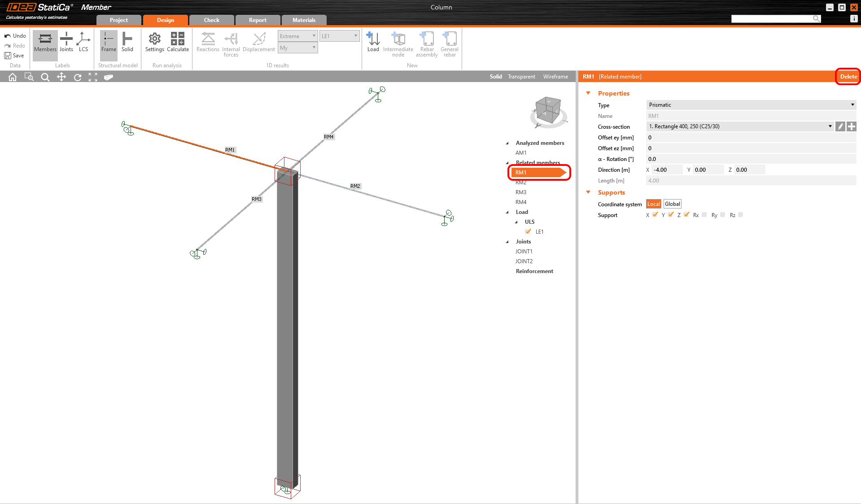Click the Calculate icon in Run analysis
Screen dimensions: 861x504
point(178,42)
